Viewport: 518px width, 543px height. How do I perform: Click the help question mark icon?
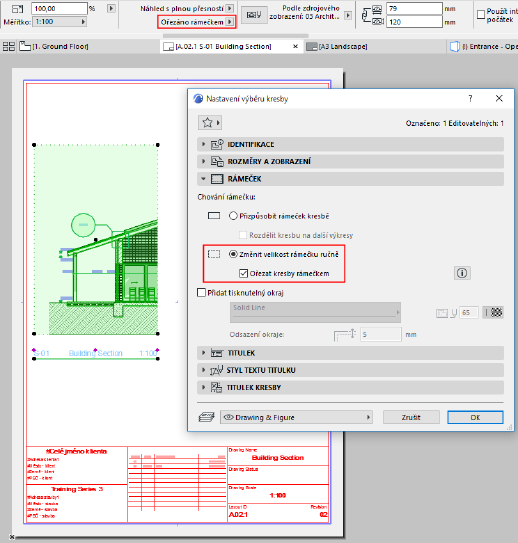[x=470, y=99]
